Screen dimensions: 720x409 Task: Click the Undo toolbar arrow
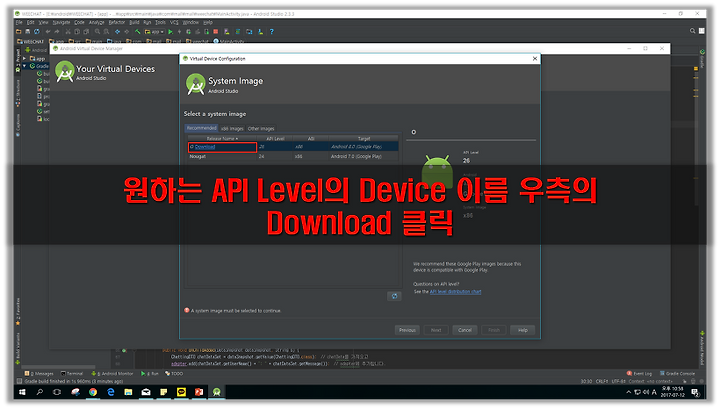pos(48,32)
